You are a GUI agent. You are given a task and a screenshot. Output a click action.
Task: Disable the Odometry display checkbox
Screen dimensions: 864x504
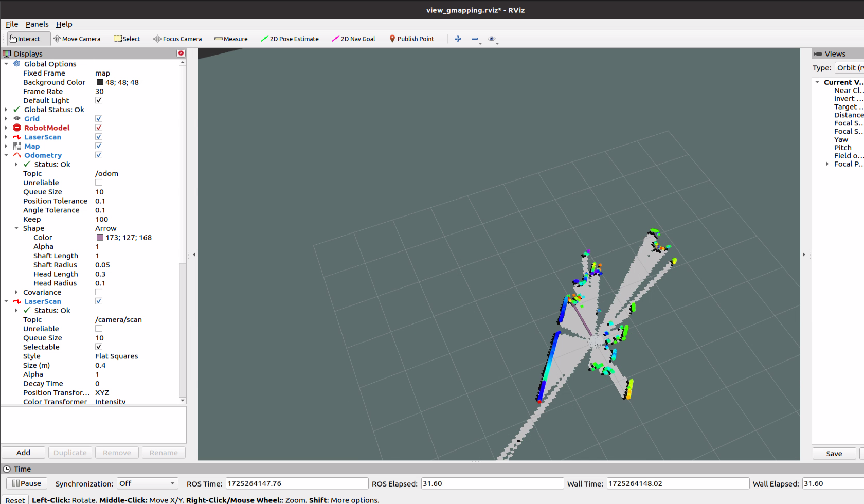coord(99,155)
